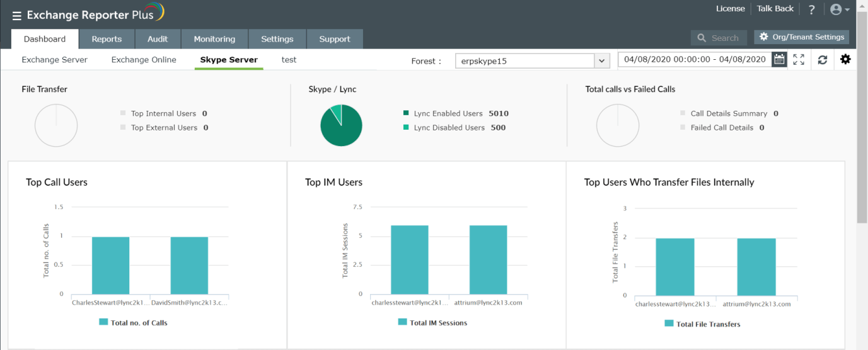Click Total calls vs Failed Calls pie
Image resolution: width=868 pixels, height=350 pixels.
618,125
